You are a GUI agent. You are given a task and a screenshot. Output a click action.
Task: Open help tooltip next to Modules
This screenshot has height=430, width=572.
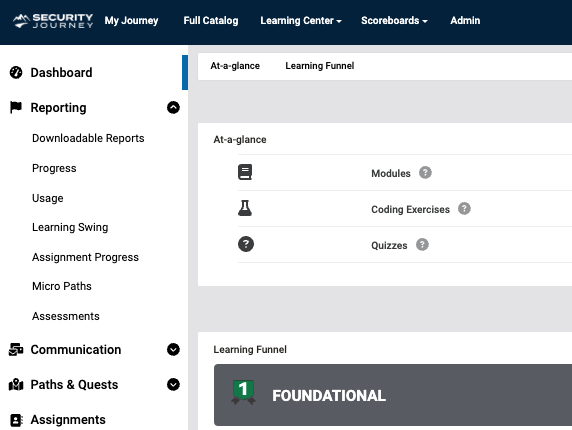click(x=425, y=173)
